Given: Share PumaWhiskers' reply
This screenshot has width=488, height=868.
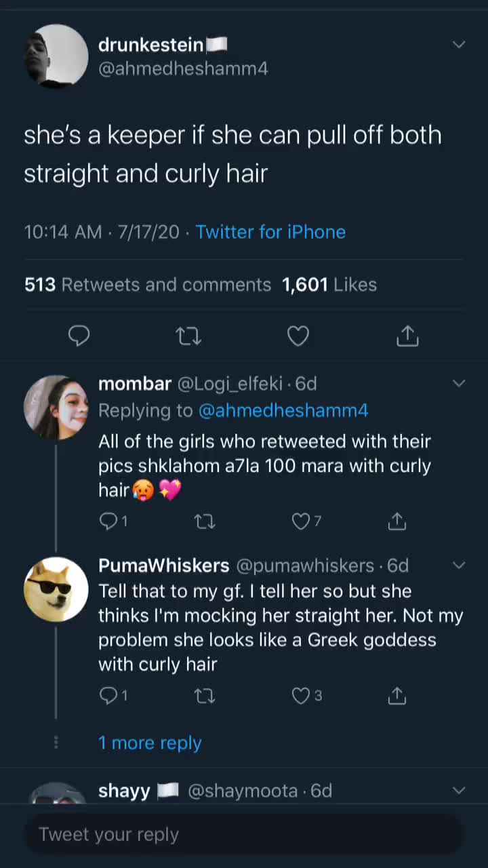Looking at the screenshot, I should (396, 696).
